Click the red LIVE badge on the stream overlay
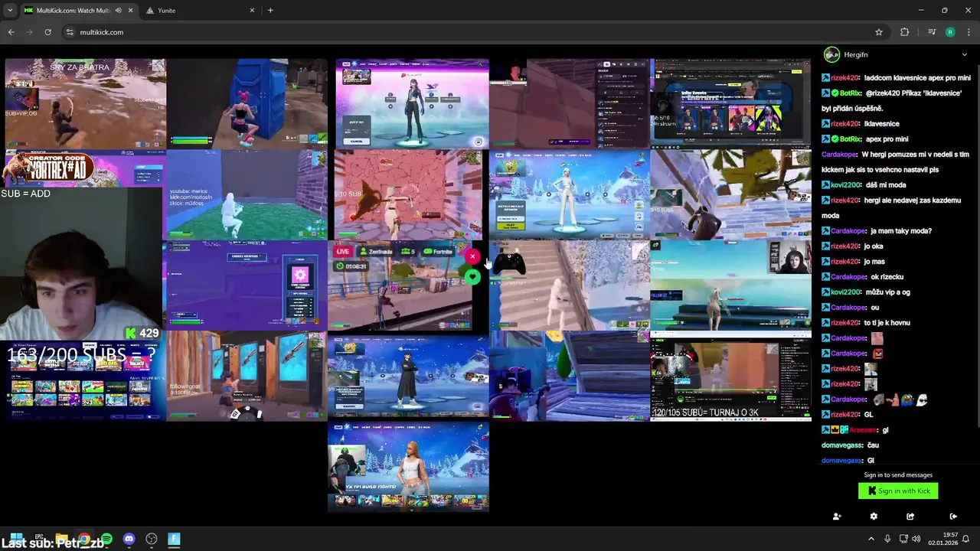 (342, 251)
